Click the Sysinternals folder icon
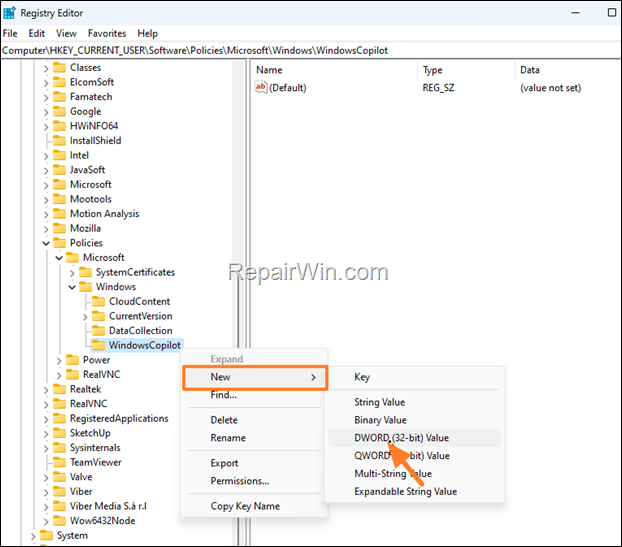The image size is (622, 547). click(x=60, y=448)
